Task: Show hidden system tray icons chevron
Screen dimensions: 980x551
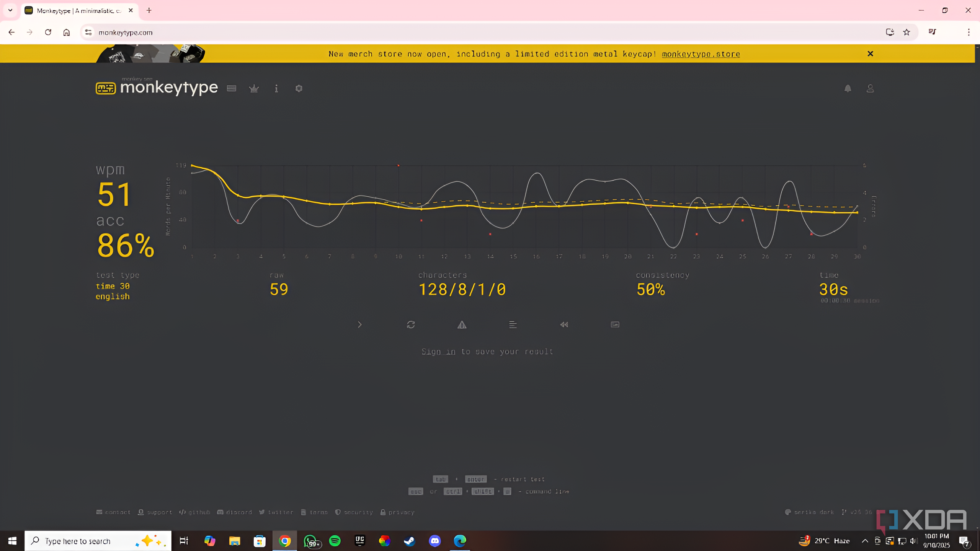Action: click(x=865, y=541)
